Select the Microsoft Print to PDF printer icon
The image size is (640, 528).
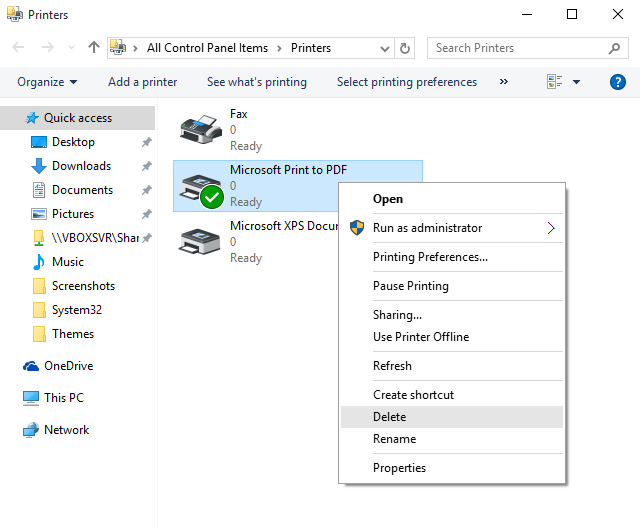coord(201,190)
